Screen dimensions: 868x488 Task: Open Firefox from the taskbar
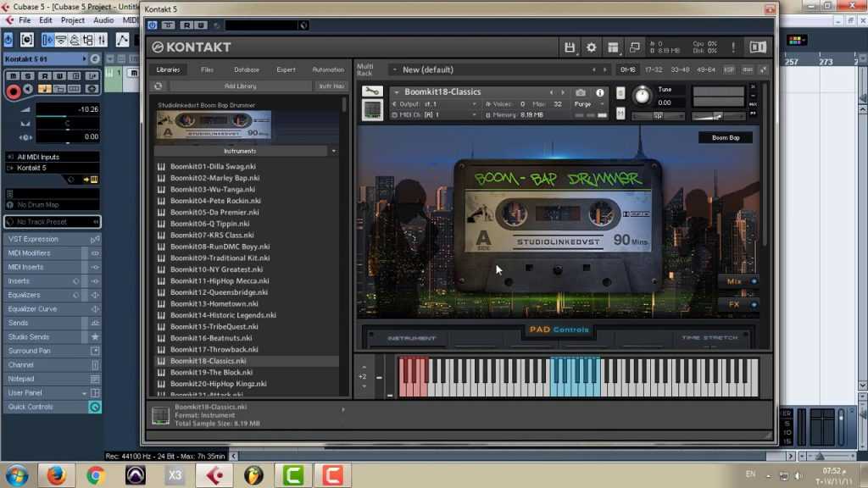57,475
